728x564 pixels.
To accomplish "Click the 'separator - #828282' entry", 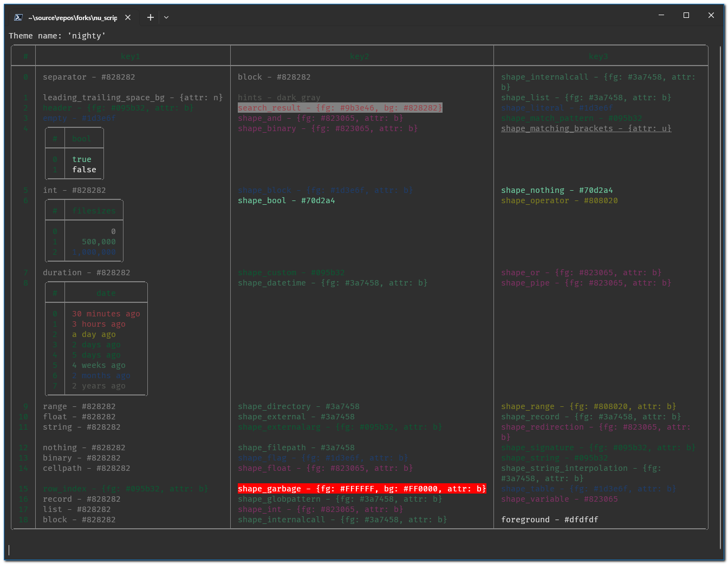I will (x=89, y=77).
